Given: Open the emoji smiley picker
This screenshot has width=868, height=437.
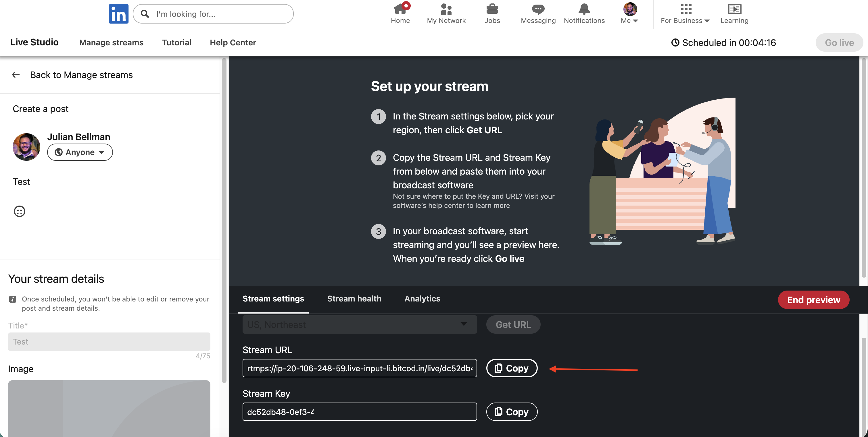Looking at the screenshot, I should (20, 211).
